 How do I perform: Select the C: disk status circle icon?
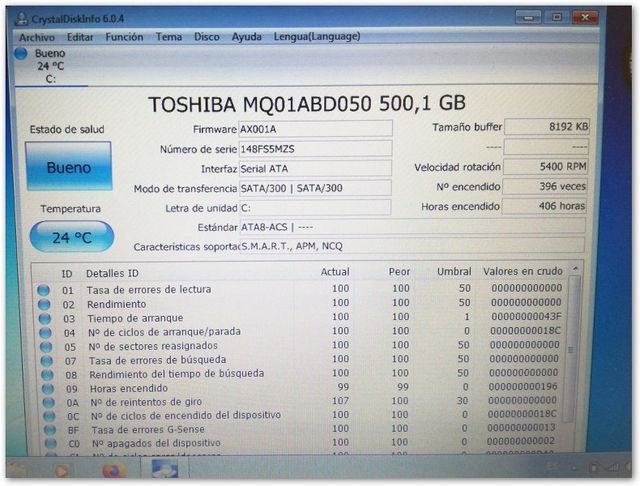pos(21,53)
